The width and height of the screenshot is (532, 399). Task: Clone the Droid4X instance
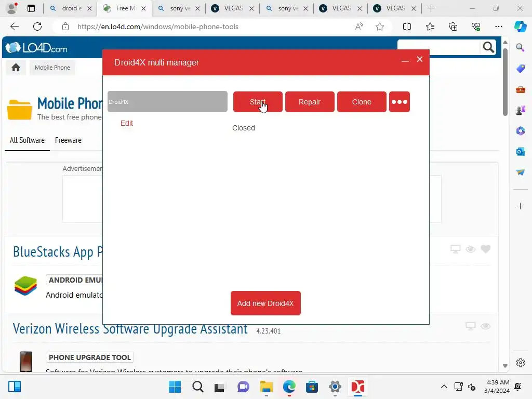[362, 102]
